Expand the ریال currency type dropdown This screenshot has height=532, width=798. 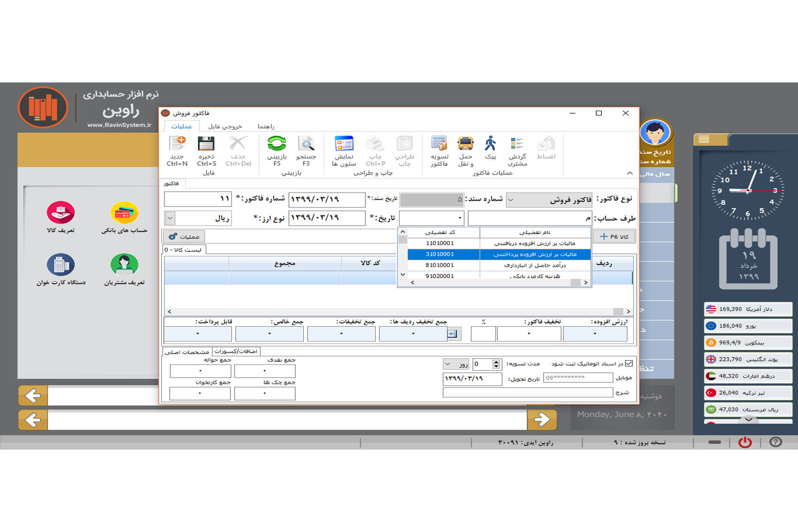(170, 218)
